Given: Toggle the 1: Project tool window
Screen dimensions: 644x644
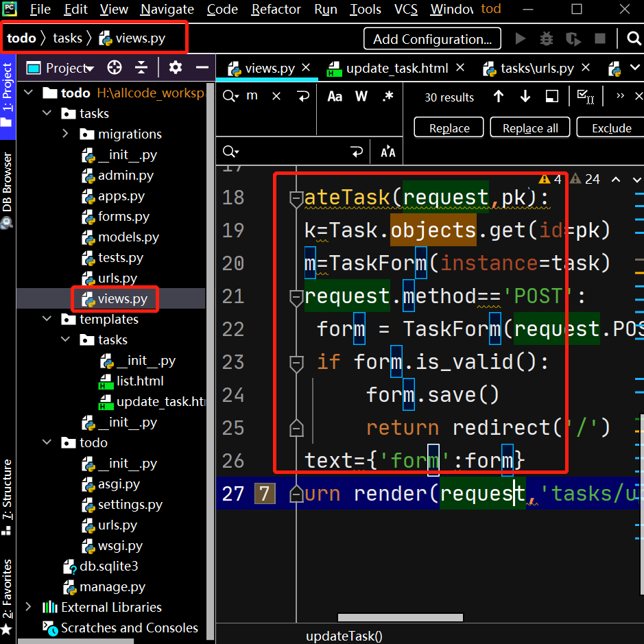Looking at the screenshot, I should pos(8,95).
